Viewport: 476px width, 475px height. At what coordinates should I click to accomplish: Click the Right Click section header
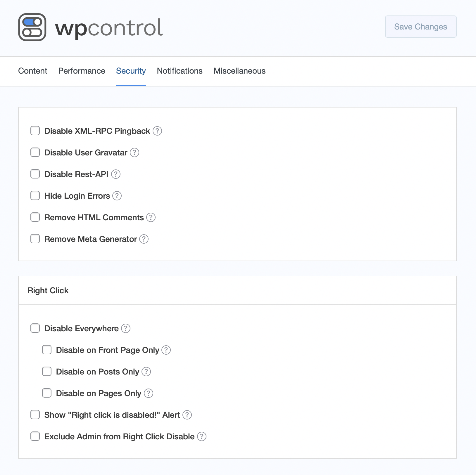[48, 290]
